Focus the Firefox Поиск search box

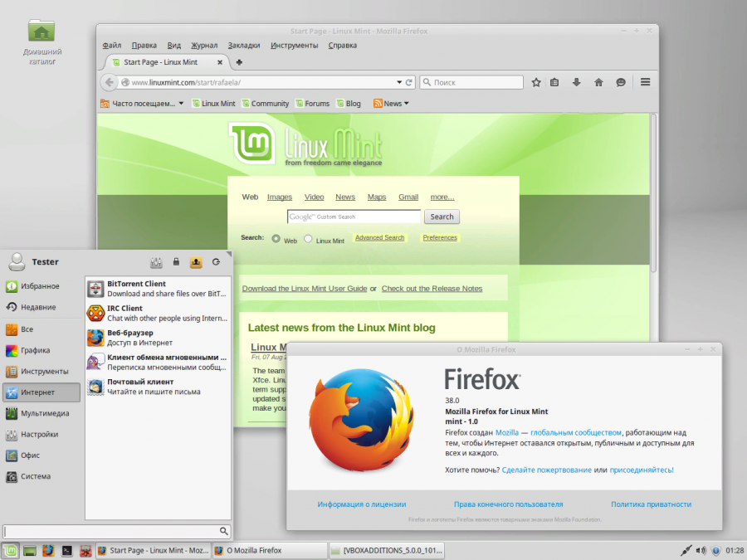[x=471, y=82]
